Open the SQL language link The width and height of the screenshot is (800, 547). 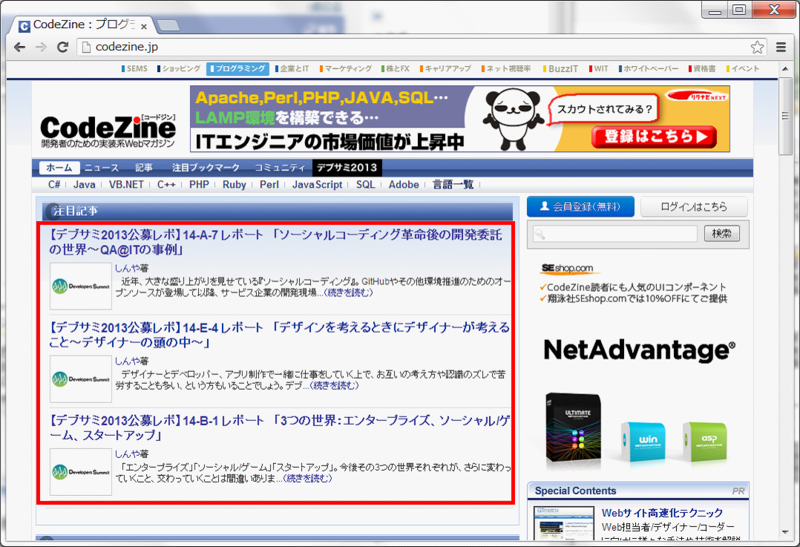click(365, 185)
